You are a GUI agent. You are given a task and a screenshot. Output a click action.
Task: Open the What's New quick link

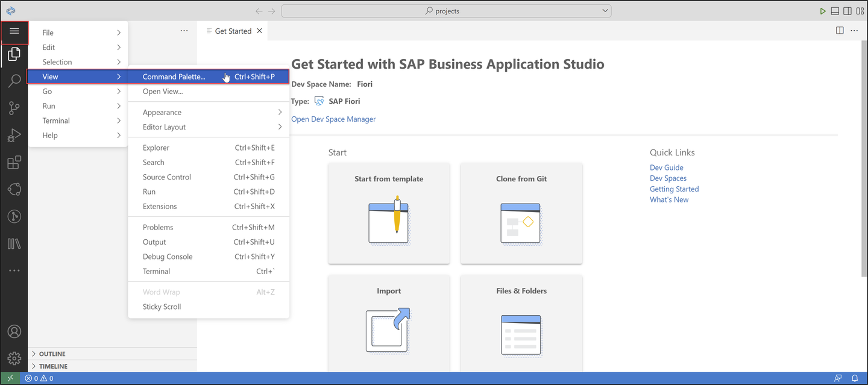click(x=669, y=200)
